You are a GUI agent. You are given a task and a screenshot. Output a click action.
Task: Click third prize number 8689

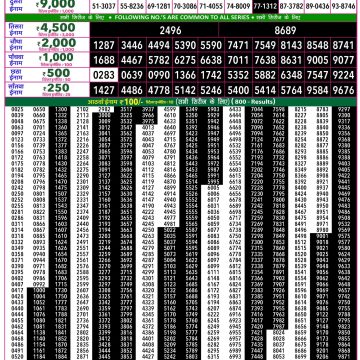(285, 31)
